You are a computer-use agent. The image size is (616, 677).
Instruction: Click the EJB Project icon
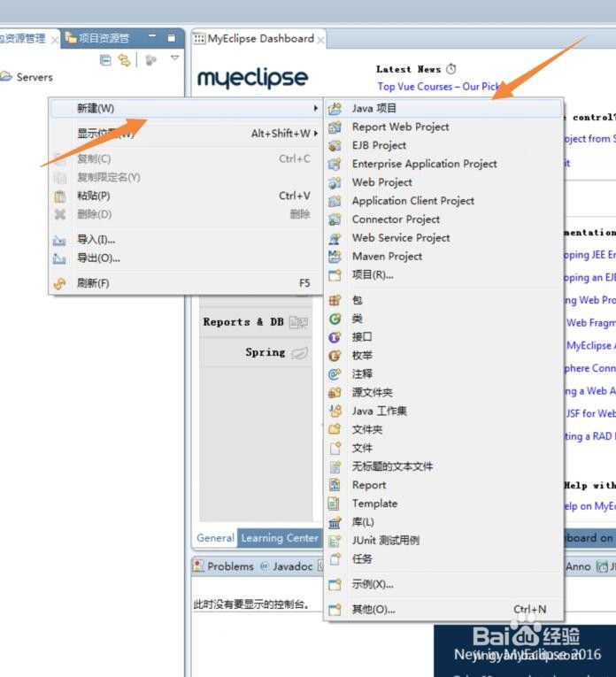pos(335,145)
